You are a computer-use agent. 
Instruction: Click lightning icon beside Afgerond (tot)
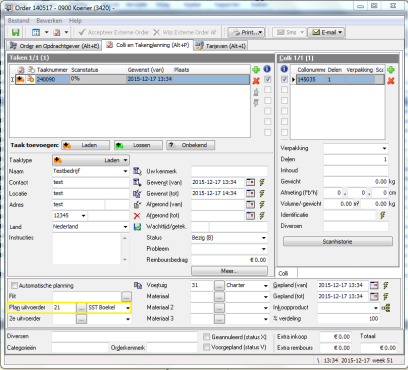262,216
